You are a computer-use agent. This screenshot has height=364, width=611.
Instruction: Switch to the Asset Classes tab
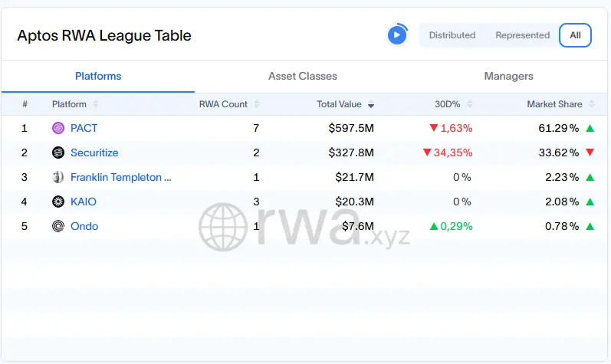pos(303,76)
